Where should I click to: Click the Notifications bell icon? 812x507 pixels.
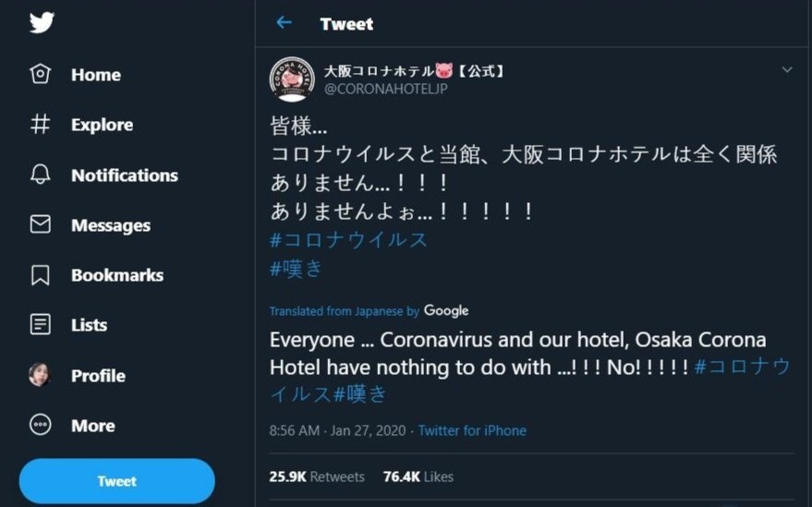[x=41, y=175]
